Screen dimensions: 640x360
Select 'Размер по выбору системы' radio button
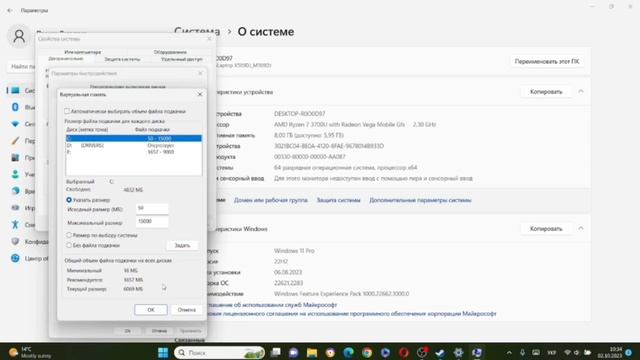click(69, 235)
